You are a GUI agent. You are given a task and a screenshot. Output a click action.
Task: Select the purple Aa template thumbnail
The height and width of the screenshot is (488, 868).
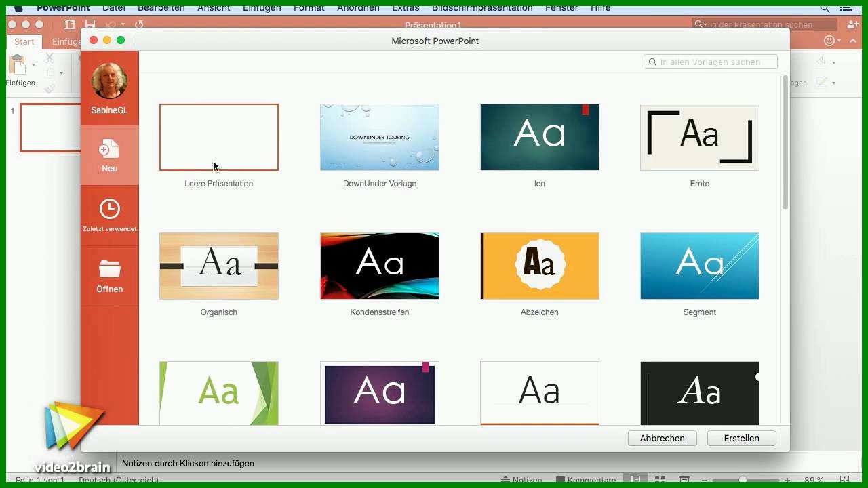point(380,393)
